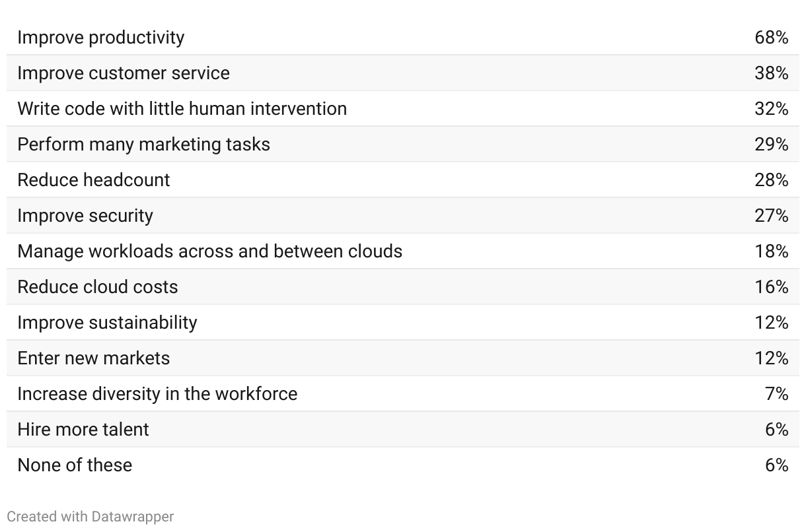Click the 'Created with Datawrapper' link
Screen dimensions: 806x532
pos(90,516)
